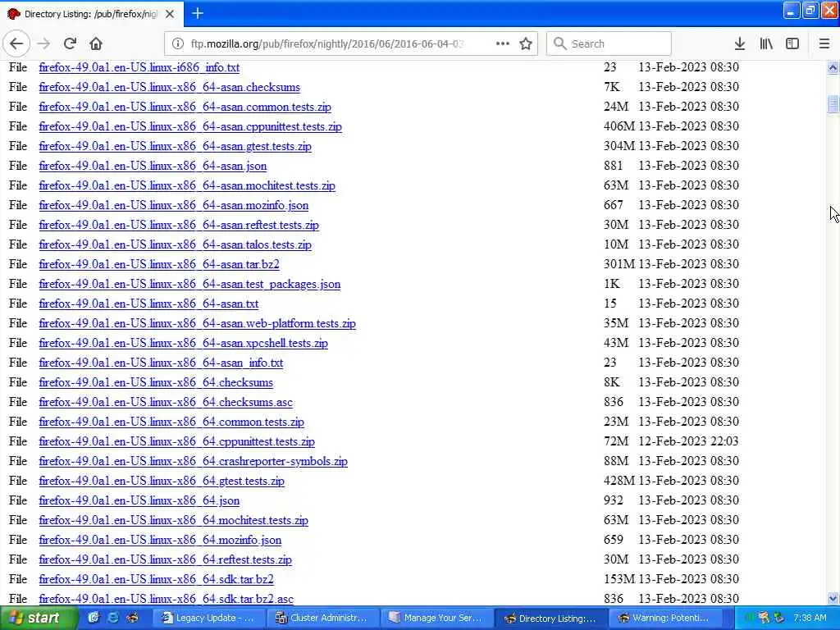This screenshot has height=630, width=840.
Task: Select the Directory Listing browser tab
Action: coord(92,14)
